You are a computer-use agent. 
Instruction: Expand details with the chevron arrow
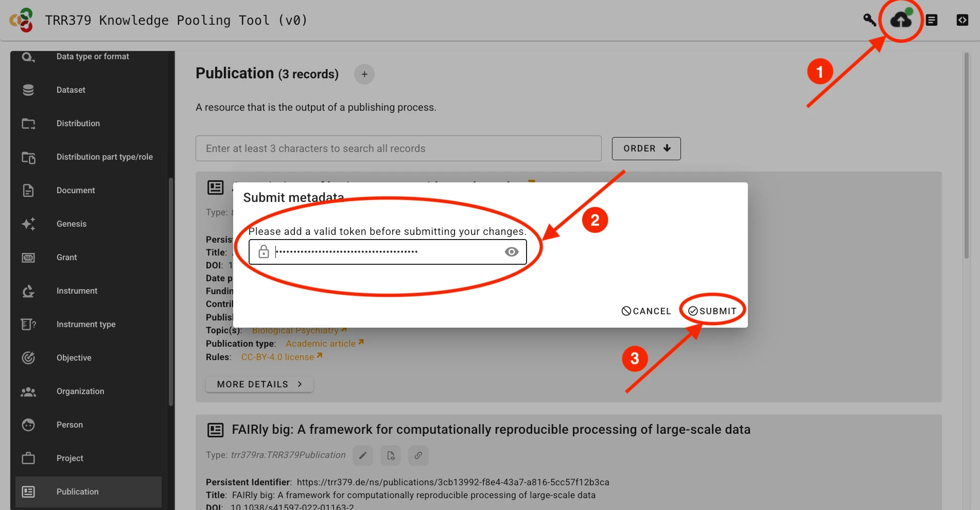(x=300, y=384)
